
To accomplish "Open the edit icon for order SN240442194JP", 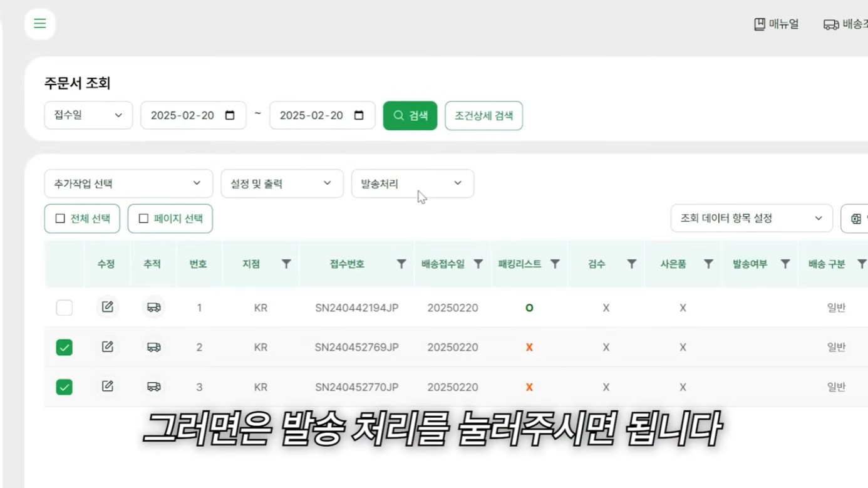I will [107, 307].
